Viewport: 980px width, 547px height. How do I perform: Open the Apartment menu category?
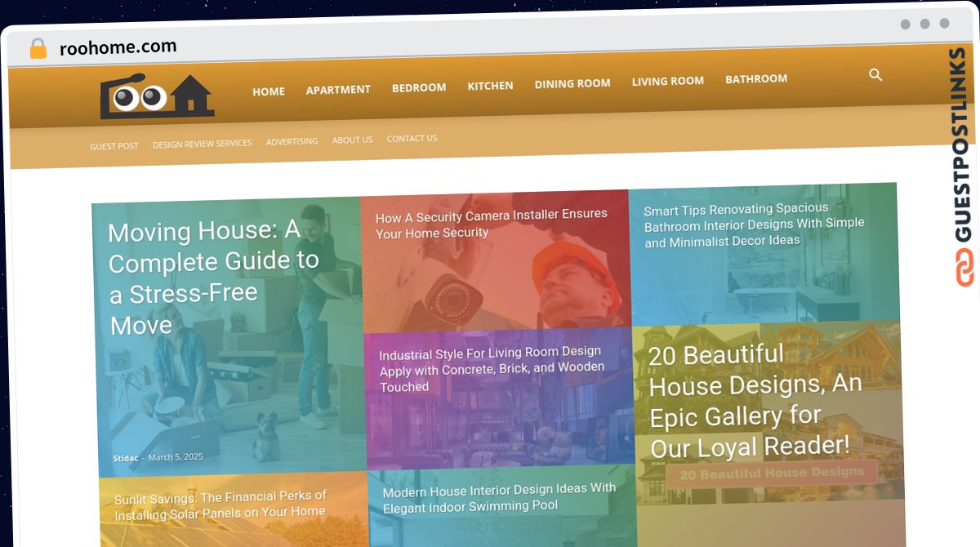pos(338,90)
